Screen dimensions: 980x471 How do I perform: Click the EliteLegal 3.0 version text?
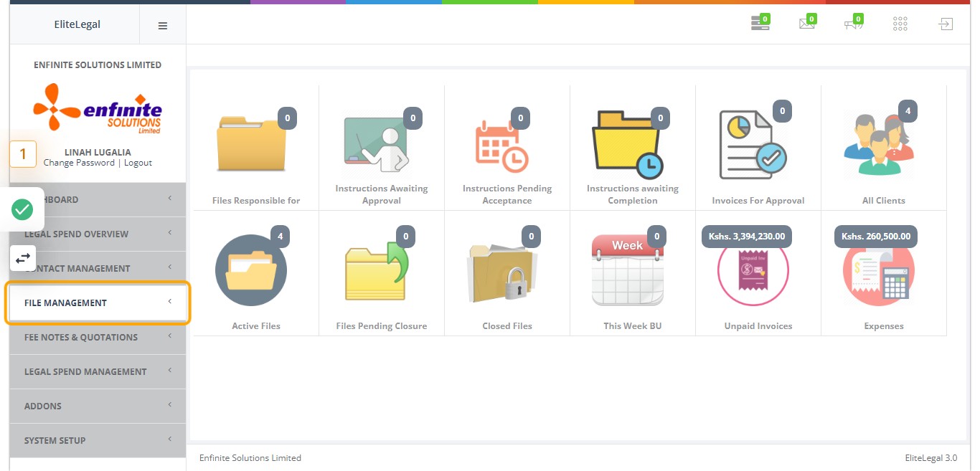tap(931, 458)
